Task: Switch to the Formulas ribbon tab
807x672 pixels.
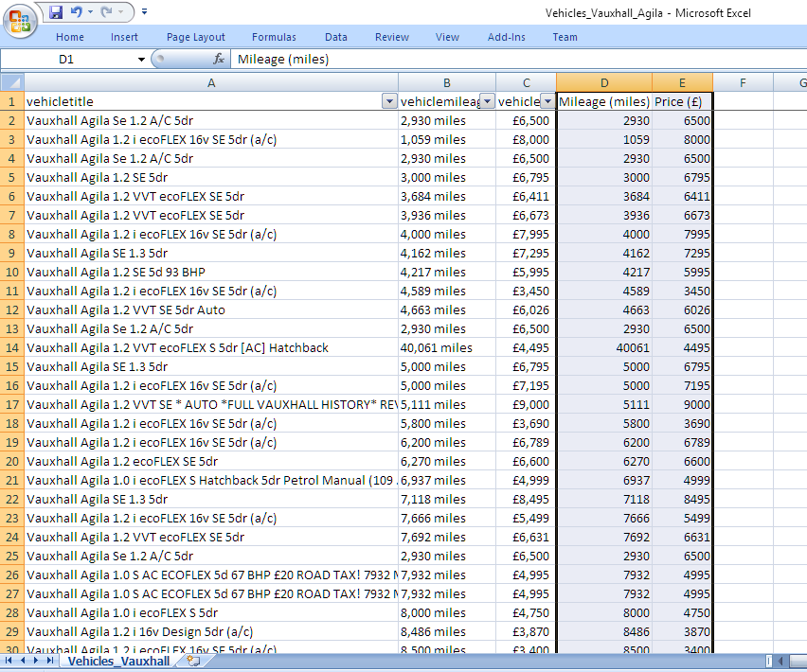Action: point(274,37)
